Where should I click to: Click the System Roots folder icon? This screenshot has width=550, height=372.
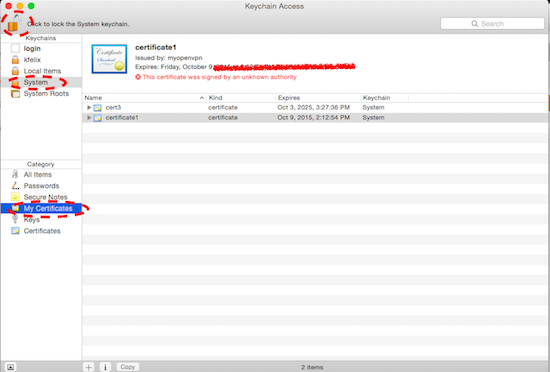click(15, 94)
